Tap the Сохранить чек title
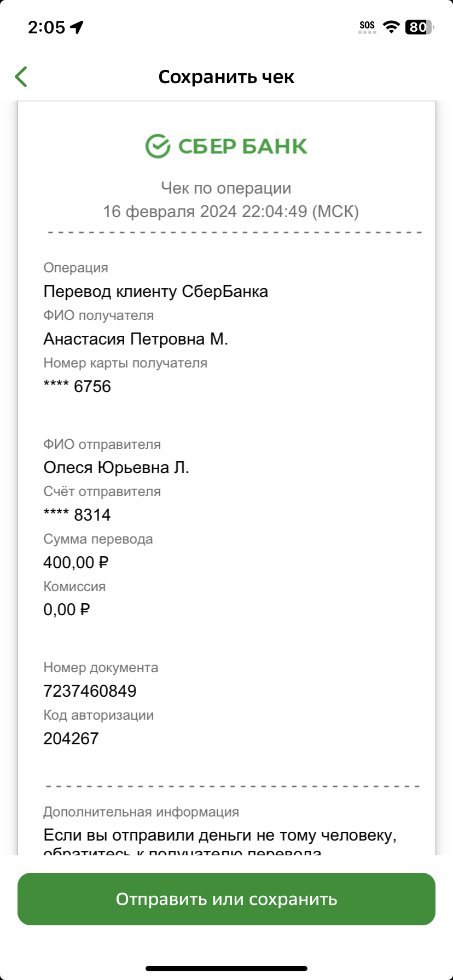 (x=226, y=77)
